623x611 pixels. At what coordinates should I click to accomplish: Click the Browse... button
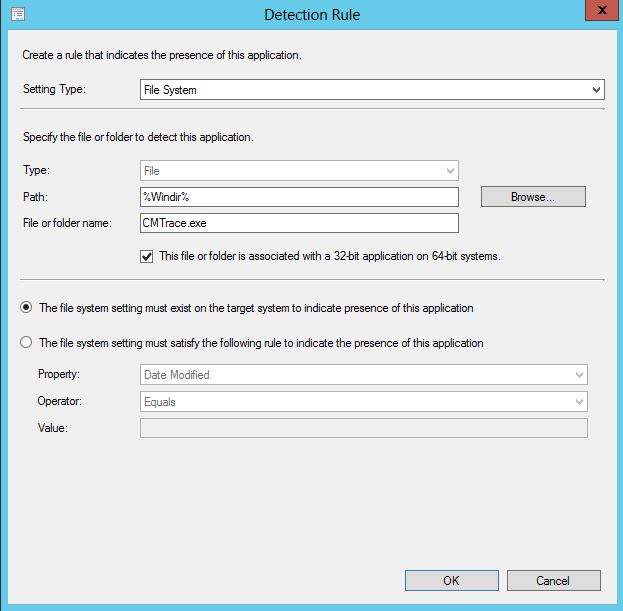(x=533, y=197)
